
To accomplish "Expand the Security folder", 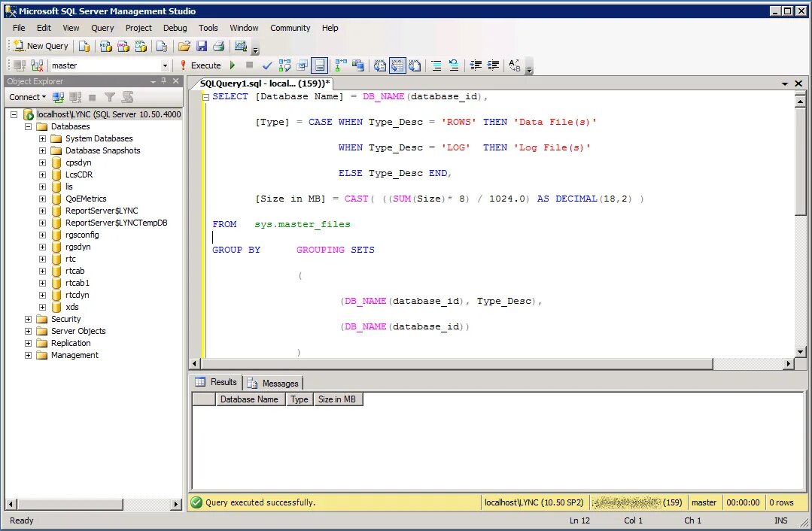I will coord(29,320).
